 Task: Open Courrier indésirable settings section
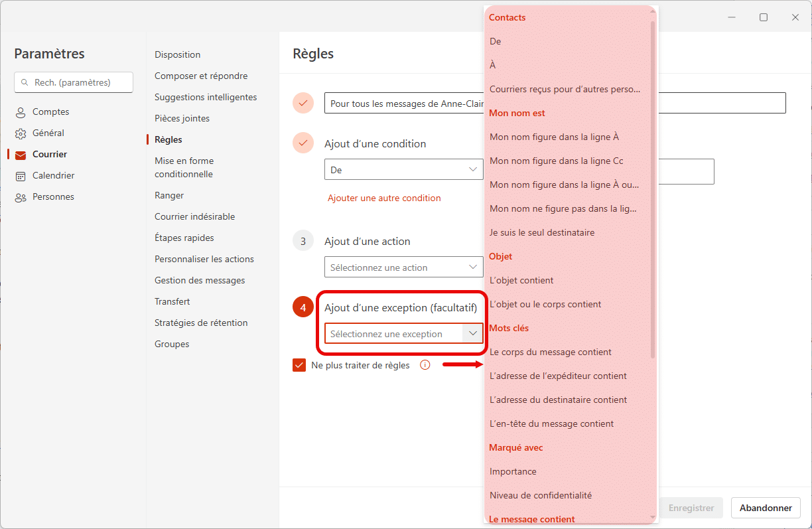point(194,216)
